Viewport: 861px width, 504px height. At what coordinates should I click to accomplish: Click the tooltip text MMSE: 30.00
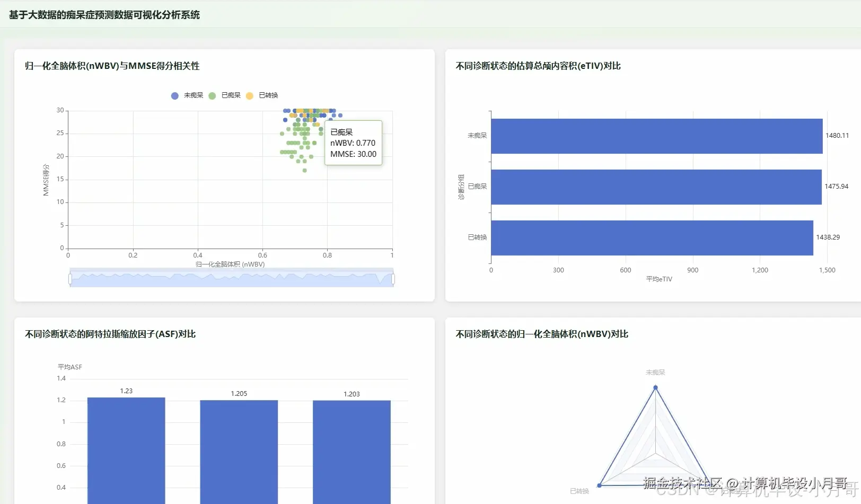click(x=353, y=154)
